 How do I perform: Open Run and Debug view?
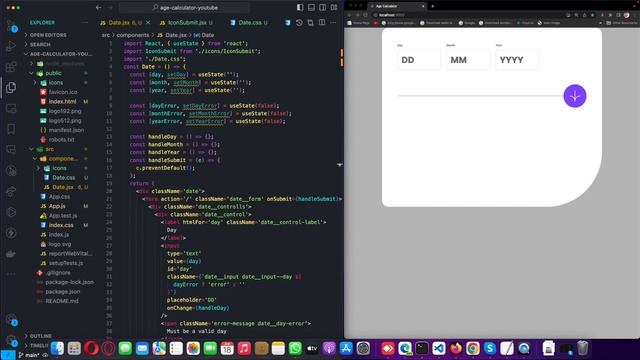(11, 47)
